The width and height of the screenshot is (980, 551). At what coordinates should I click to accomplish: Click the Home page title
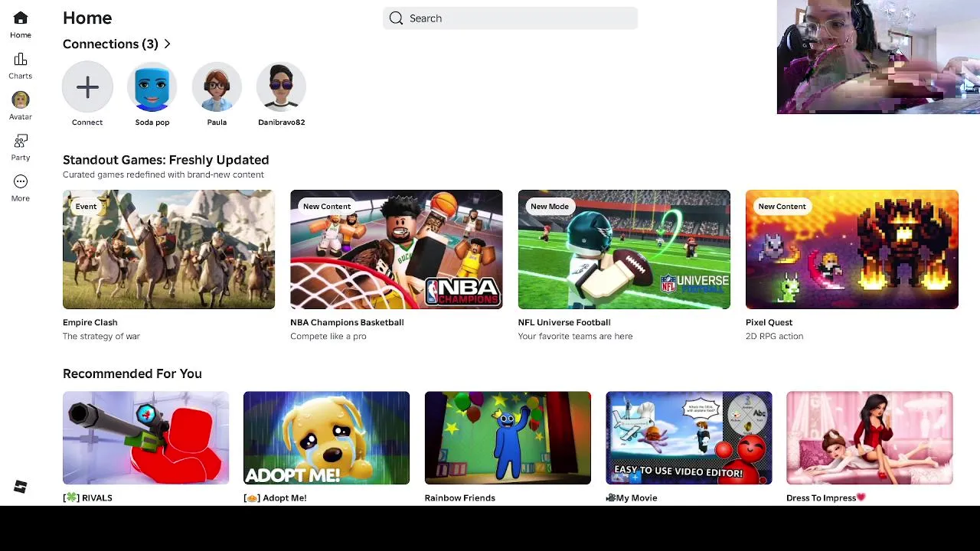[87, 18]
